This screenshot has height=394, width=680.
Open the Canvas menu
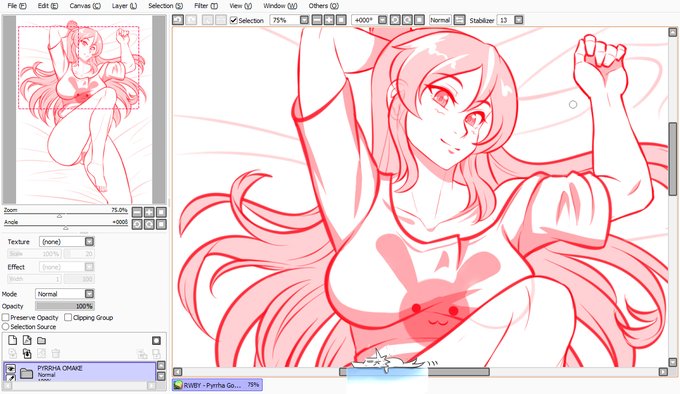(x=85, y=6)
